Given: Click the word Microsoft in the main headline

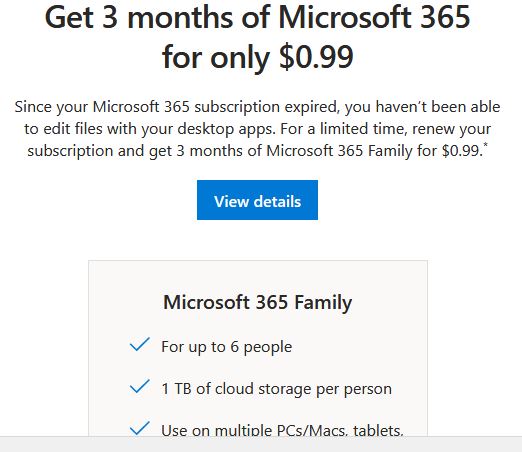Looking at the screenshot, I should (x=345, y=18).
